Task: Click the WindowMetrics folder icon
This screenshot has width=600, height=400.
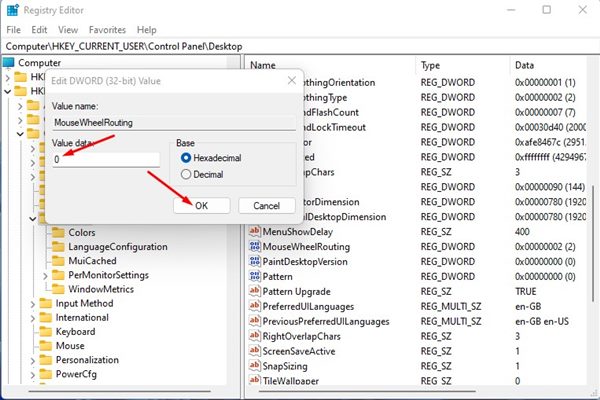Action: 58,289
